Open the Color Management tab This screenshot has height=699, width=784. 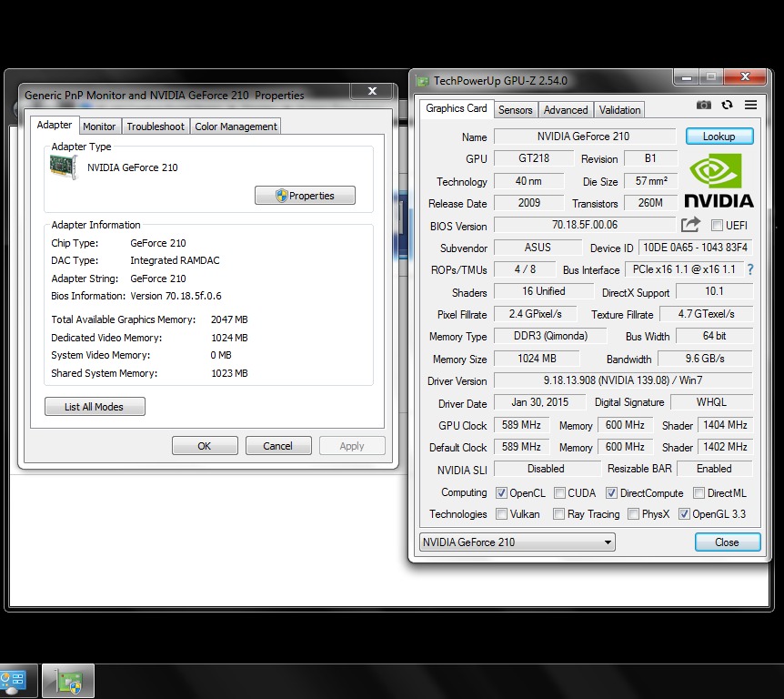(x=236, y=127)
